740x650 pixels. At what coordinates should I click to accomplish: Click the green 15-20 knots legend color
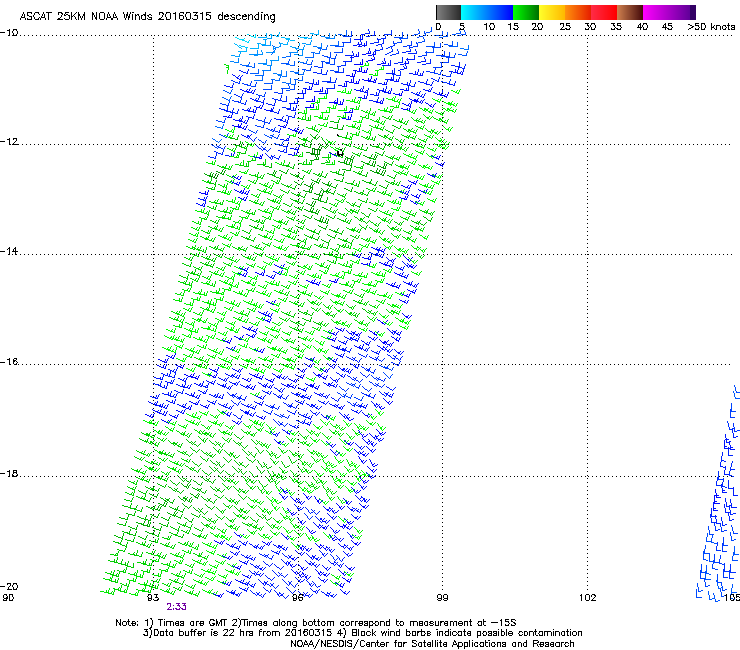point(526,12)
